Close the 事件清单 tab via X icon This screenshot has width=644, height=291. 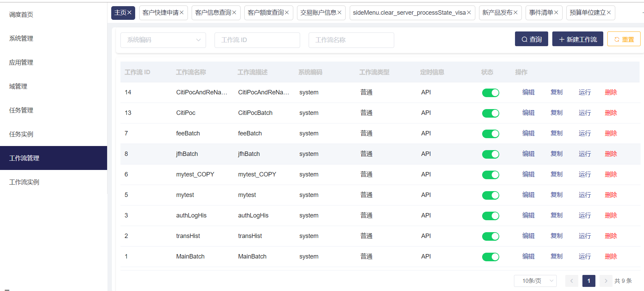[x=556, y=13]
